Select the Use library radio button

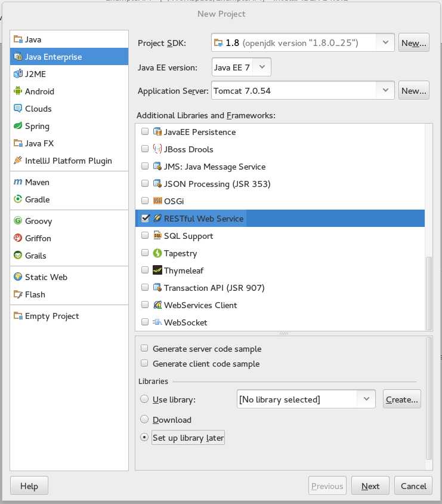(x=144, y=399)
